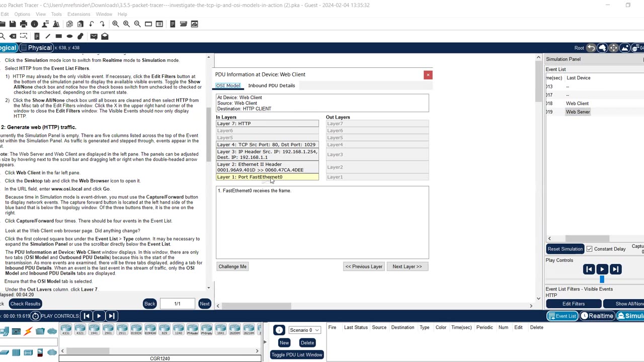Select the PT-Router device icon
Viewport: 644px width, 362px height.
pos(193,330)
